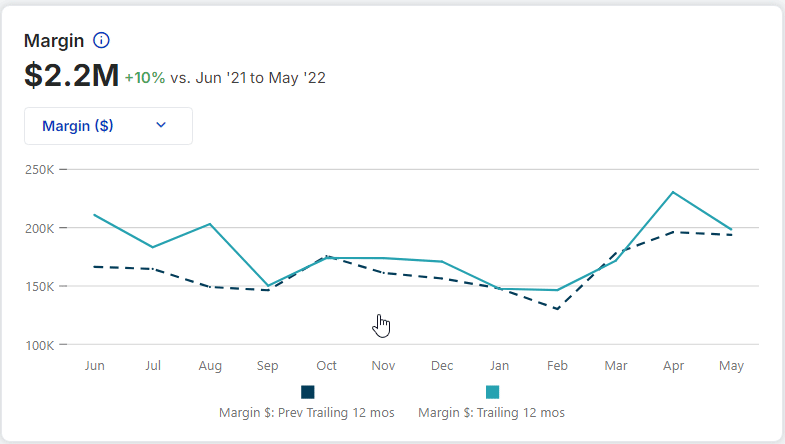Click the vs. Jun '21 to May '22 text
Viewport: 785px width, 444px height.
point(248,77)
